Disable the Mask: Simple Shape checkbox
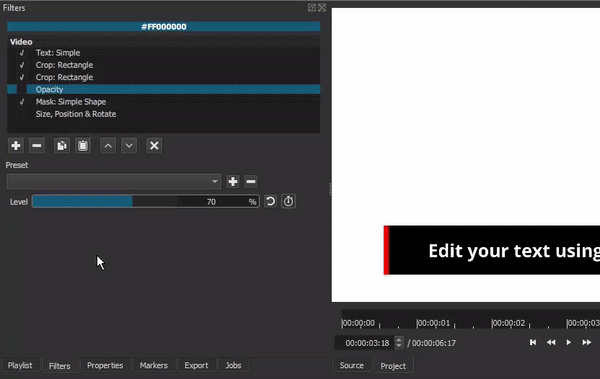Image resolution: width=600 pixels, height=379 pixels. tap(22, 102)
